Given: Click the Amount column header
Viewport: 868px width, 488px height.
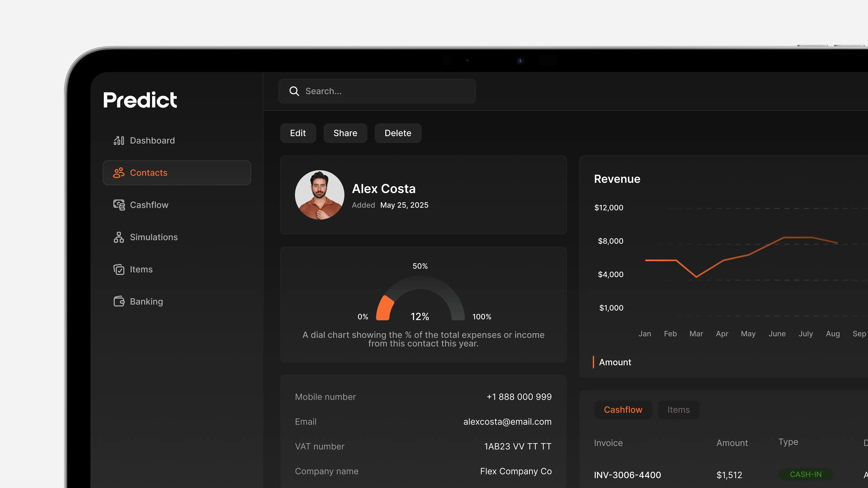Looking at the screenshot, I should coord(732,443).
